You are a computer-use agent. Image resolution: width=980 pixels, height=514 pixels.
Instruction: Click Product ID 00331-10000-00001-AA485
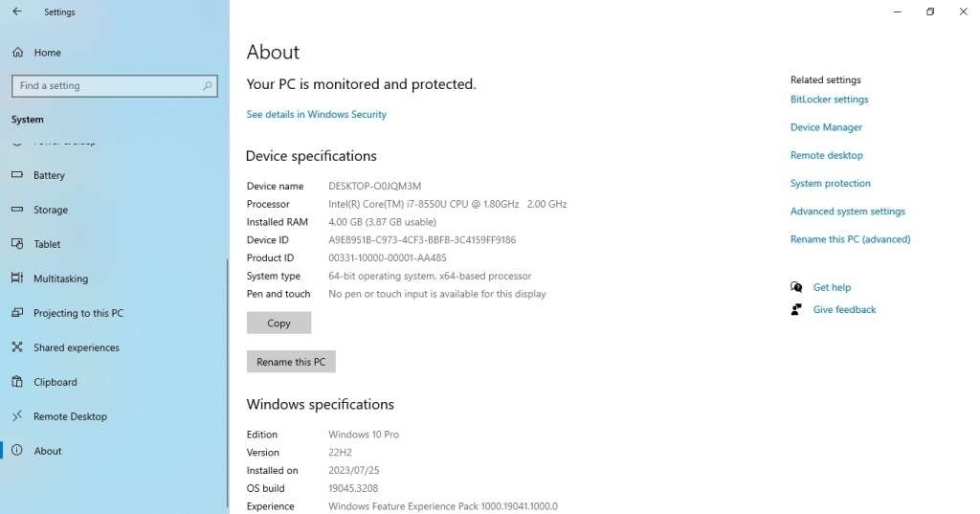pos(388,257)
